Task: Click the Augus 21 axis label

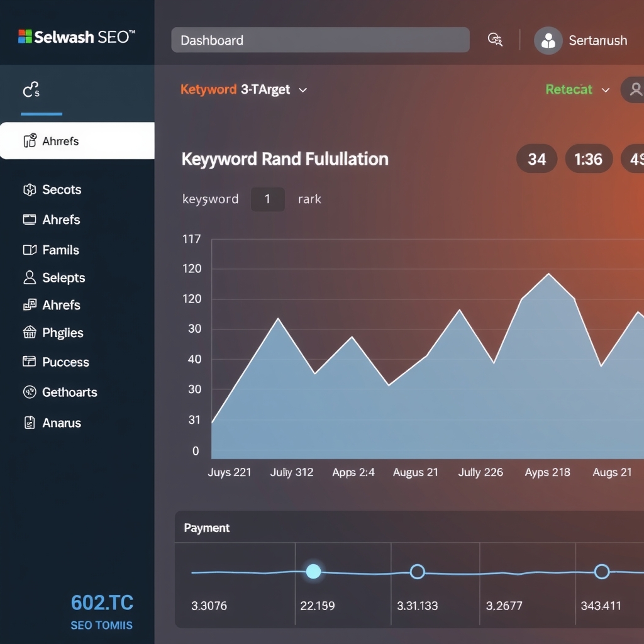Action: [415, 472]
